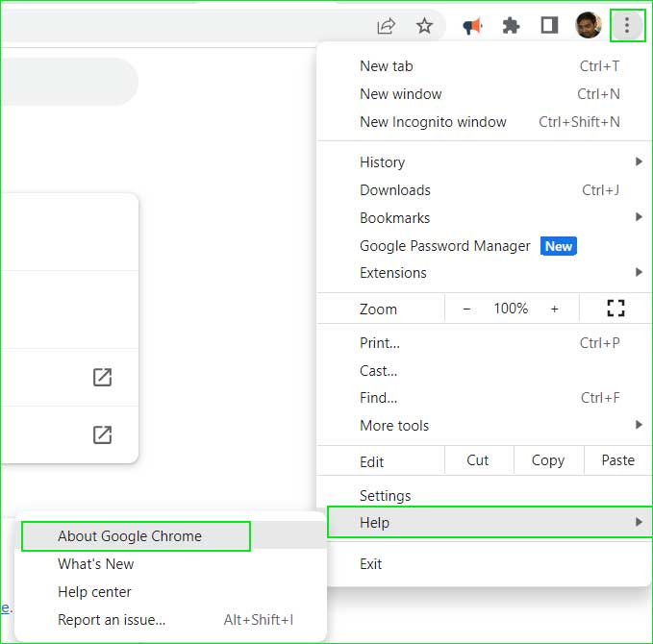Click the Copy button

[x=548, y=460]
